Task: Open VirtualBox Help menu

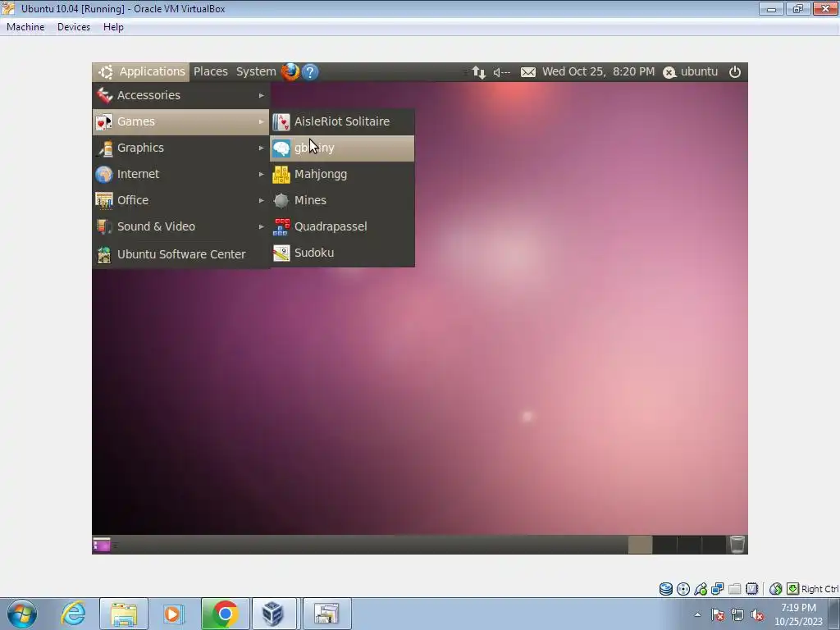Action: pos(113,27)
